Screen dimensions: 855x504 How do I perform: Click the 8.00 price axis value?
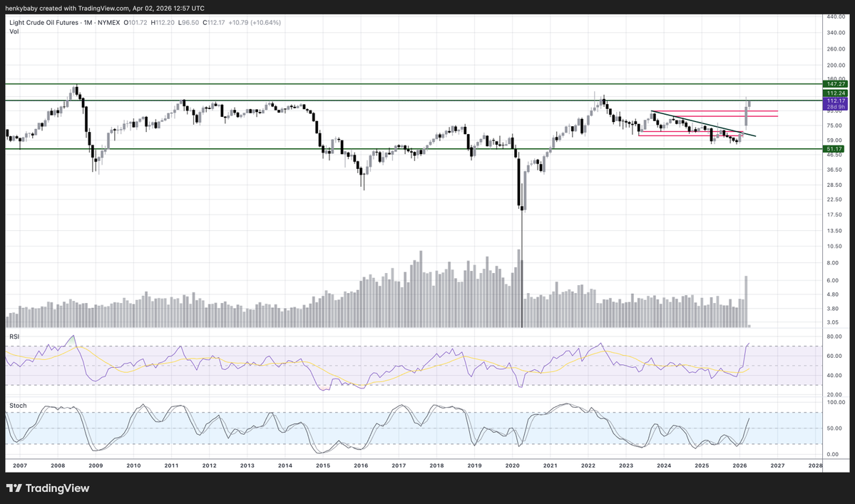coord(833,262)
